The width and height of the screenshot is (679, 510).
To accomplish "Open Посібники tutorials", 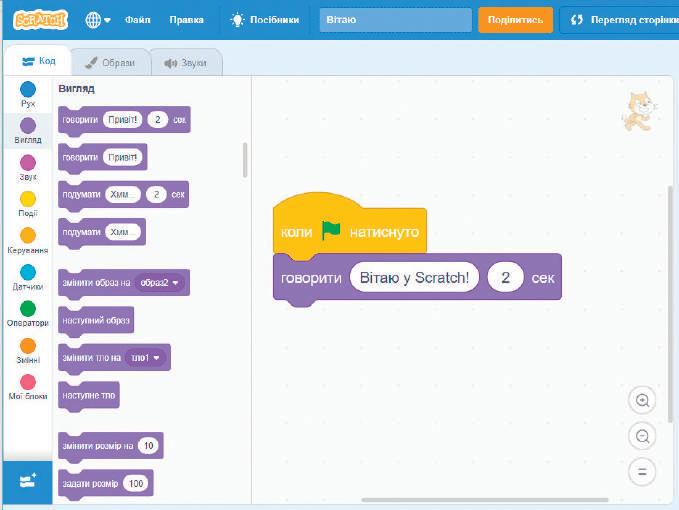I will (x=265, y=20).
